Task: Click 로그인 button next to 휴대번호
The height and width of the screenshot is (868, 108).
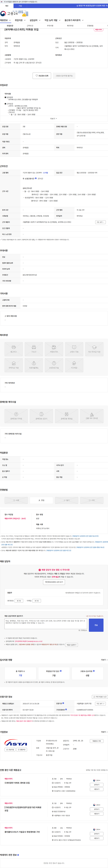Action: [19, 601]
